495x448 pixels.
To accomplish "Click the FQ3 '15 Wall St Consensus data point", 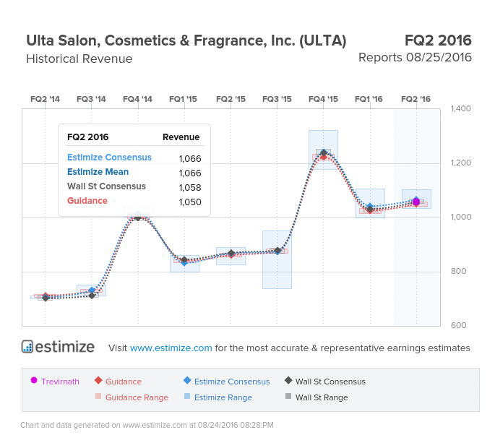I will pos(277,251).
